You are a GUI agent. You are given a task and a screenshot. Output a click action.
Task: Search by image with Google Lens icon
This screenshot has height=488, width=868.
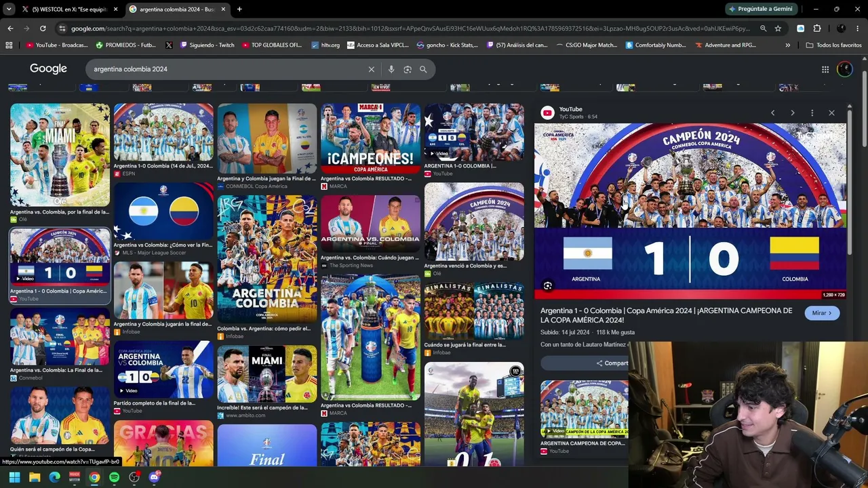point(408,69)
